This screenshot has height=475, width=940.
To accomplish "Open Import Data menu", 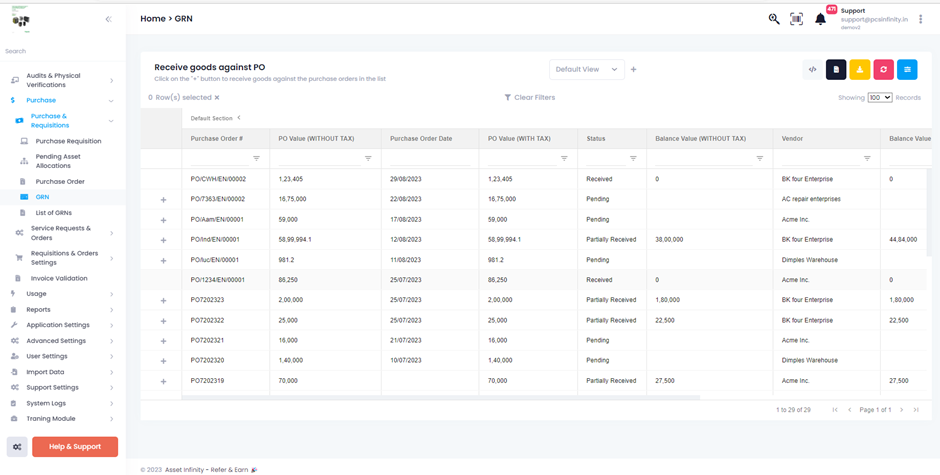I will pyautogui.click(x=63, y=372).
